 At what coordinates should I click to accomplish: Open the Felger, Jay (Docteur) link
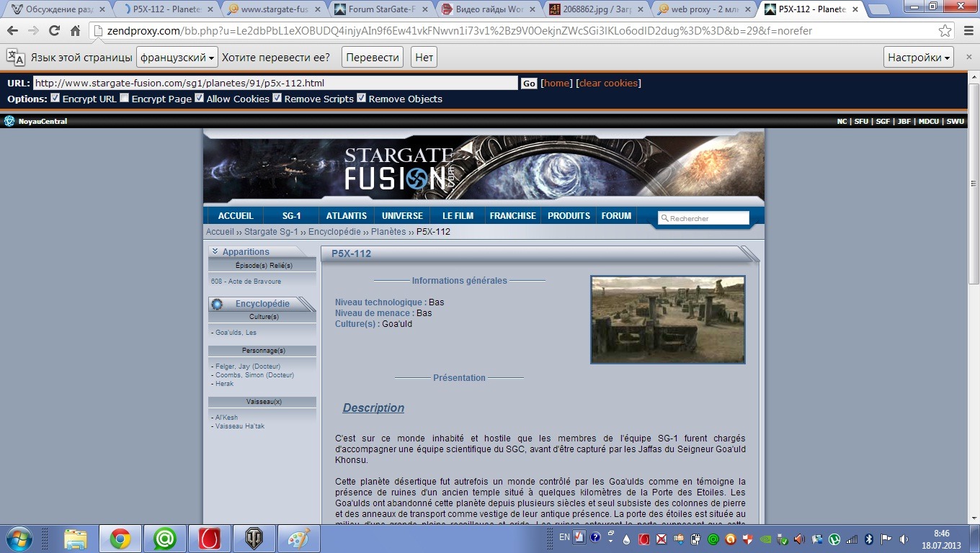click(x=247, y=367)
